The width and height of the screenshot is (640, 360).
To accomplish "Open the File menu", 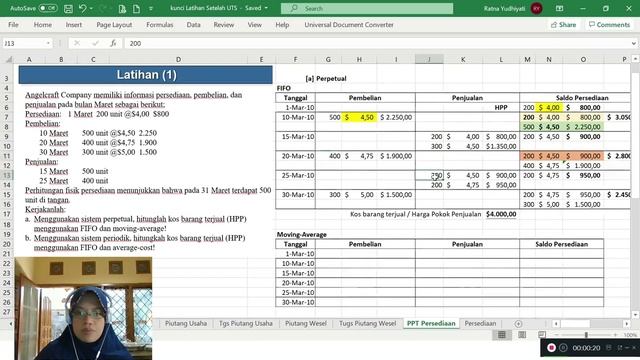I will 13,25.
